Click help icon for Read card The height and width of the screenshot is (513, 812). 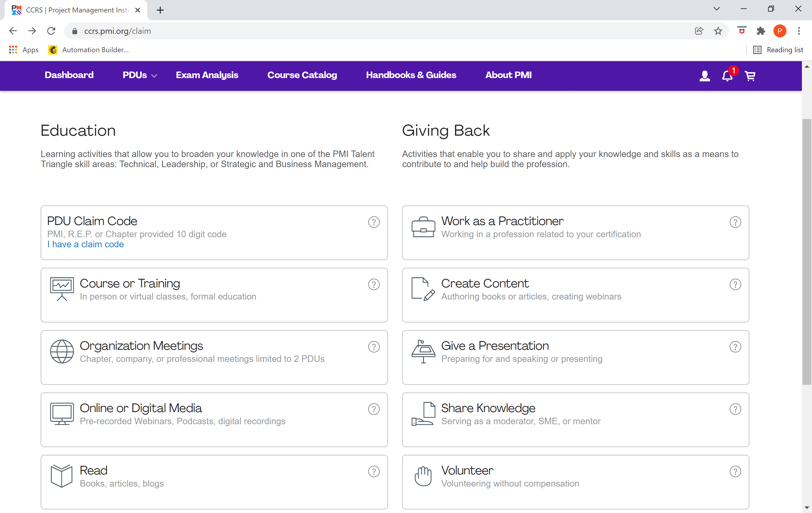[374, 471]
